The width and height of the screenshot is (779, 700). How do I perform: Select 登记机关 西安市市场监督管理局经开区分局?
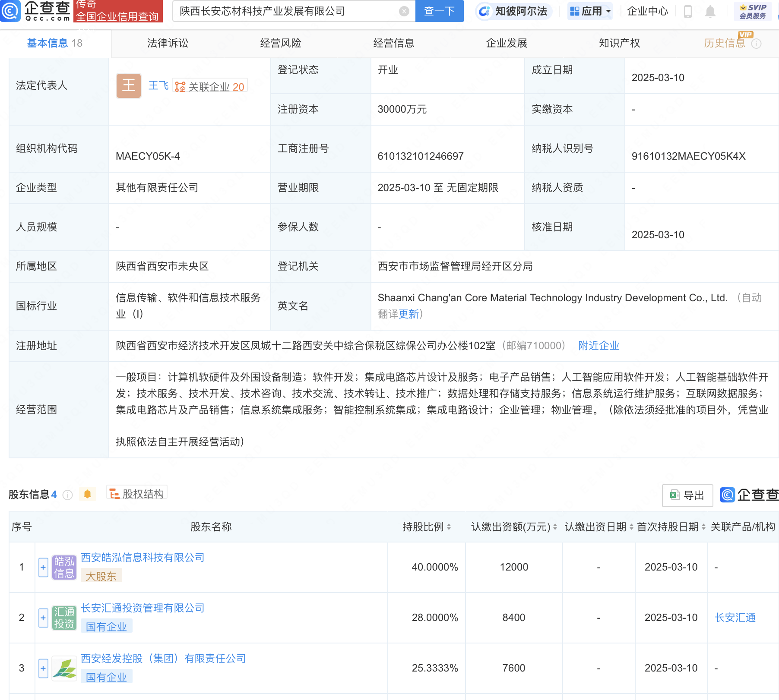455,266
